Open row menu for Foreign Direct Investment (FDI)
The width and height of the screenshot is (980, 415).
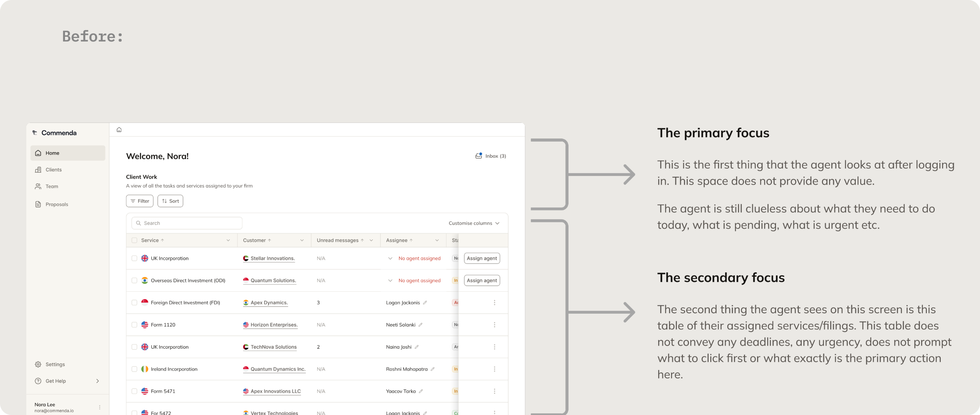click(x=494, y=302)
